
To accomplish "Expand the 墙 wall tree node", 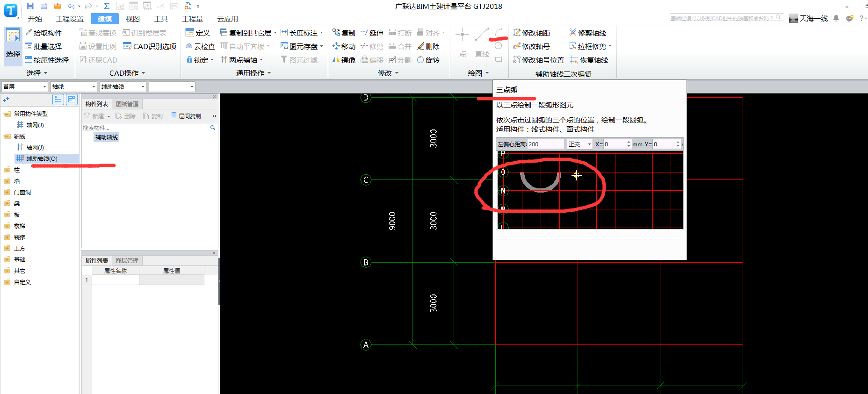I will 7,181.
